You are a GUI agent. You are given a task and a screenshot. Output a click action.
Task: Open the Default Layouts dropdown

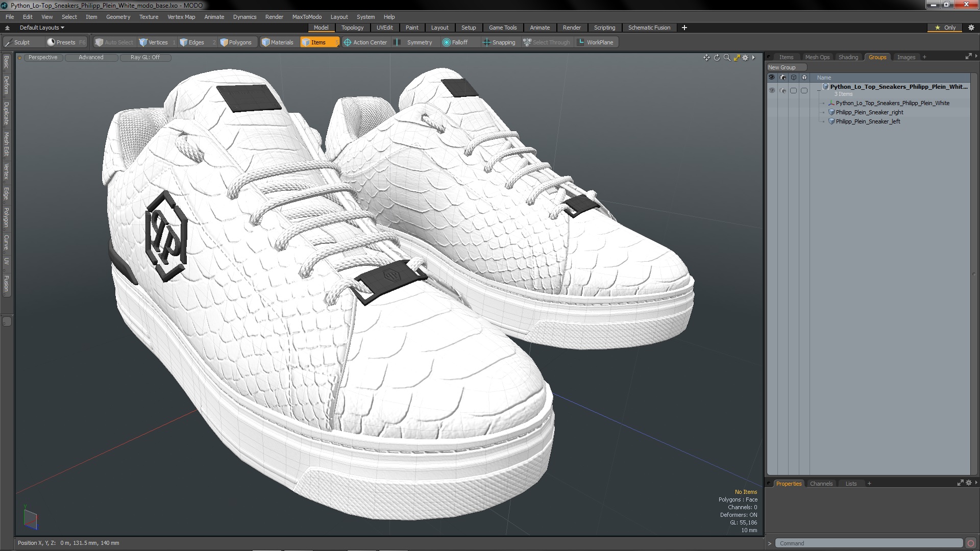coord(42,28)
